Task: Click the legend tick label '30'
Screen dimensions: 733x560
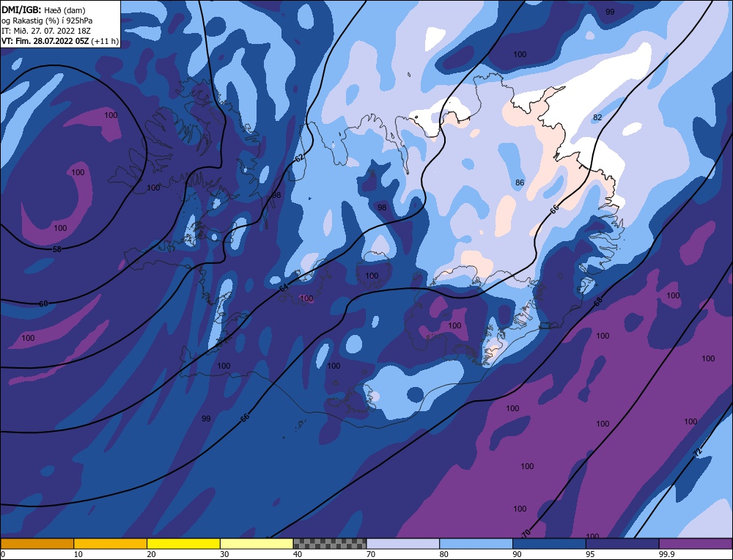Action: point(224,554)
